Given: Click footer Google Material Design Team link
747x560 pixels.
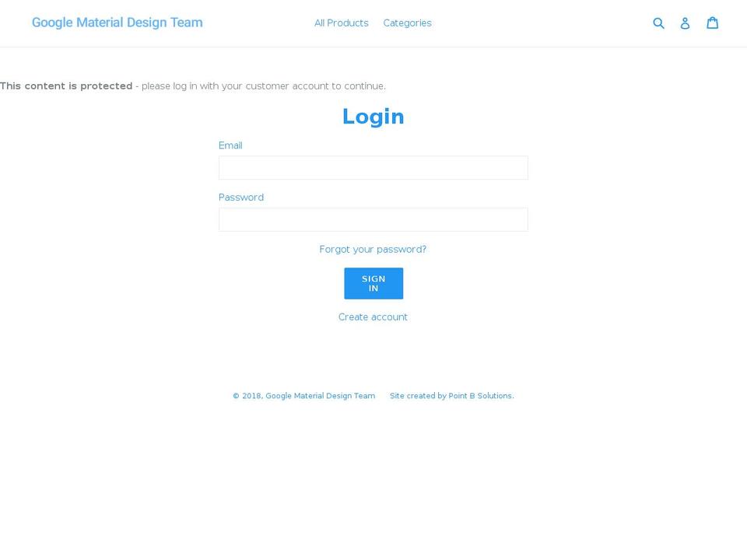Looking at the screenshot, I should click(320, 396).
